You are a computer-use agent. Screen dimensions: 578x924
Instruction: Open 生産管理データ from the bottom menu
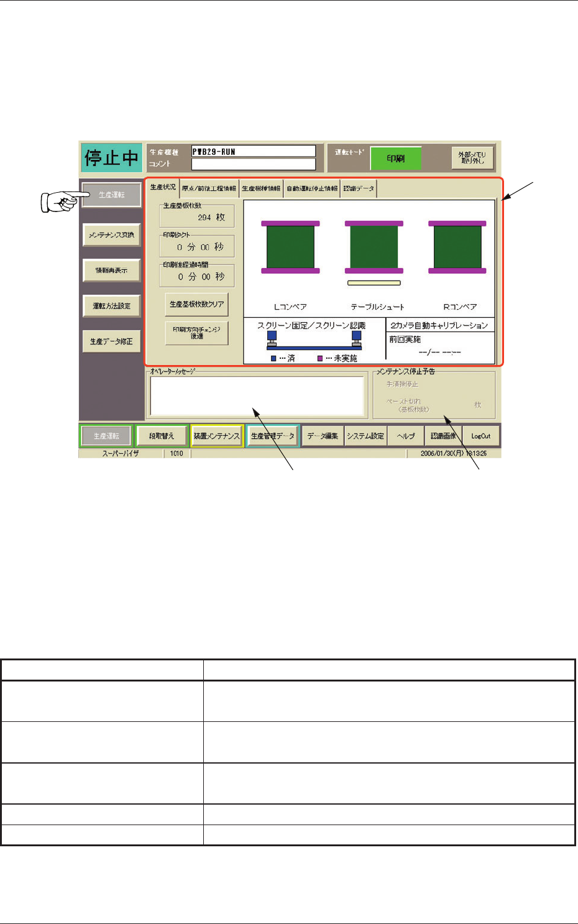tap(273, 436)
